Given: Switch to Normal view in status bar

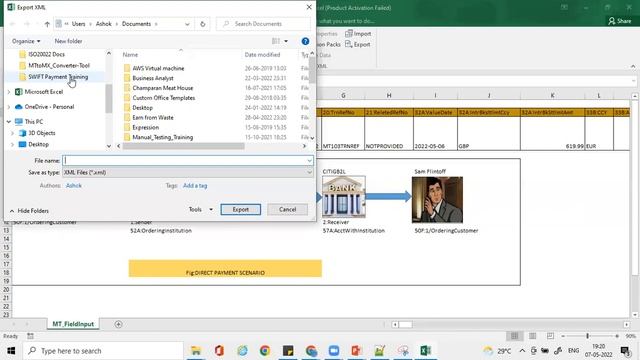Looking at the screenshot, I should (514, 336).
